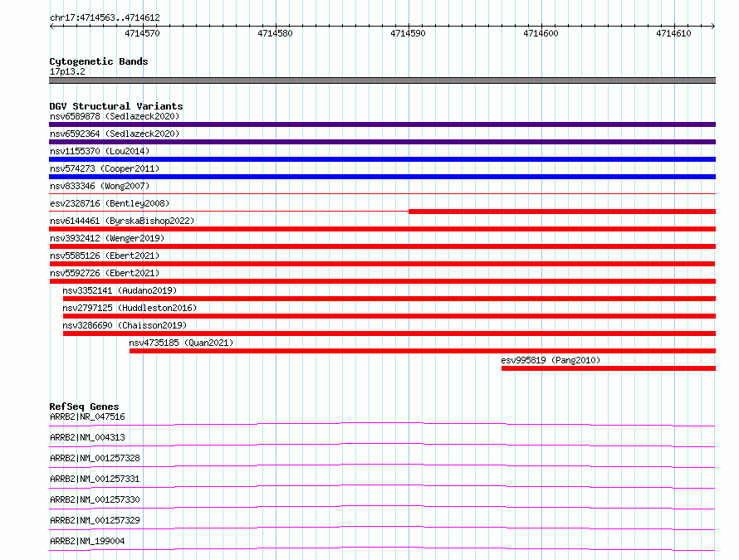The height and width of the screenshot is (560, 739).
Task: Click purple bar under nsv6589878
Action: coord(382,124)
